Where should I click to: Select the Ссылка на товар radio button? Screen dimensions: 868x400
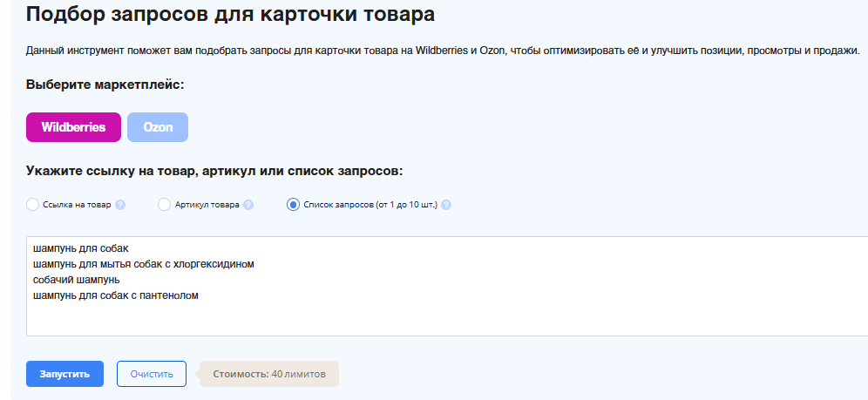click(x=33, y=205)
